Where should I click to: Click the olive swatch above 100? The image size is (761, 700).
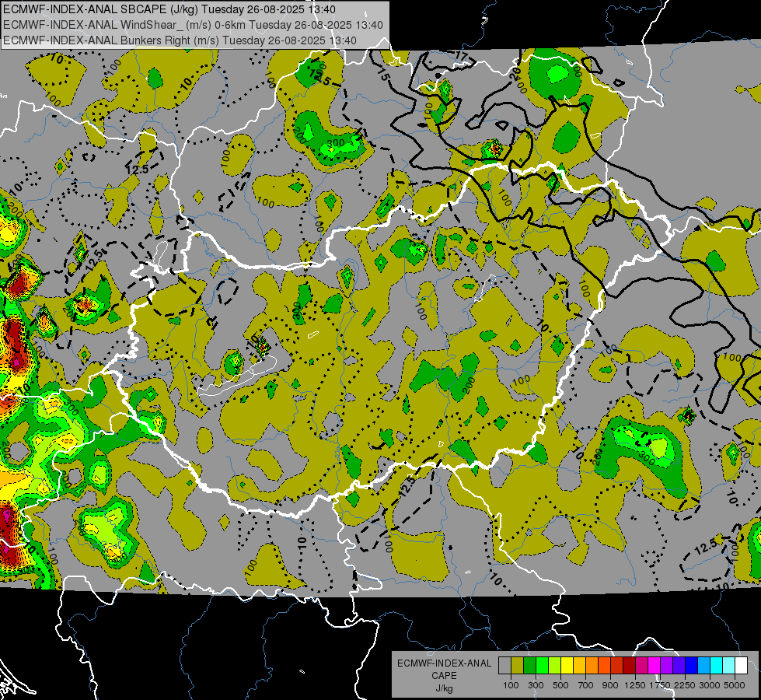518,666
